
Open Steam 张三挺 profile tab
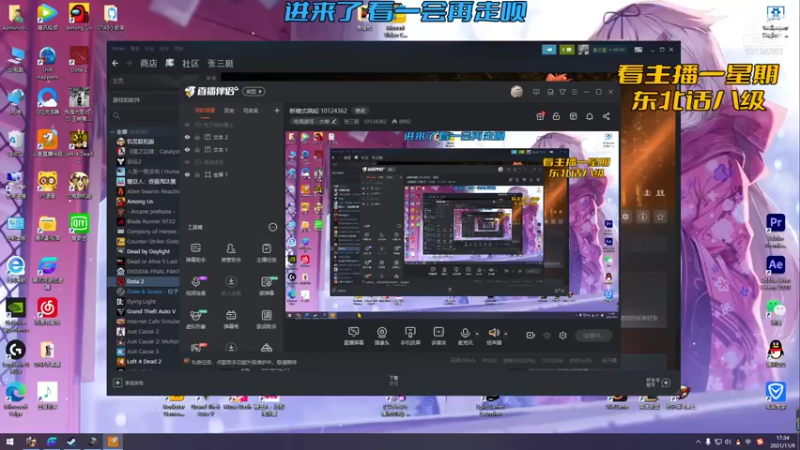(220, 63)
